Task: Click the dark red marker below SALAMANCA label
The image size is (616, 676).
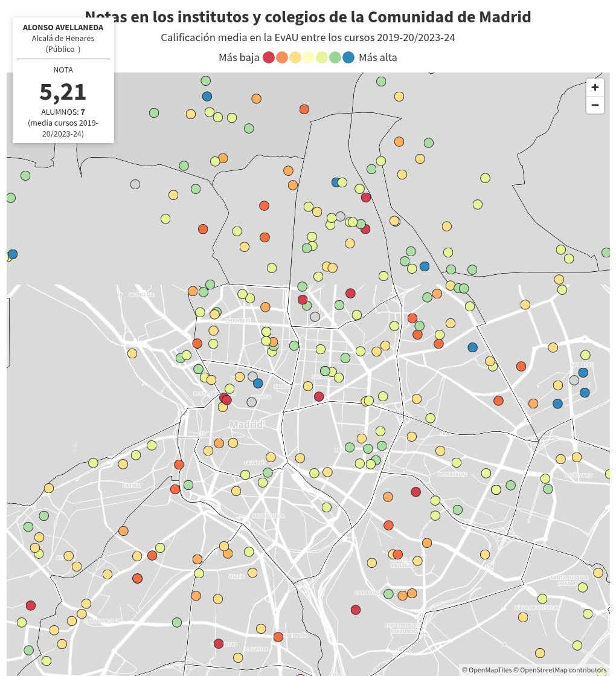Action: (x=318, y=397)
